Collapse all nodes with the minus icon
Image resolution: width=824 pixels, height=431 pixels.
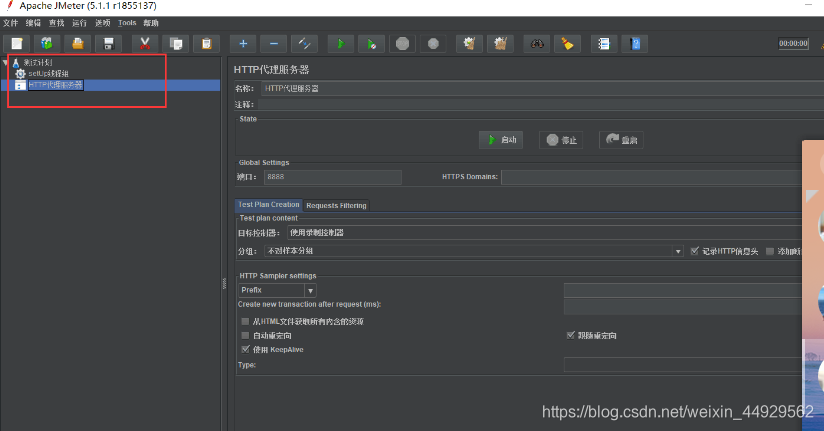coord(274,44)
